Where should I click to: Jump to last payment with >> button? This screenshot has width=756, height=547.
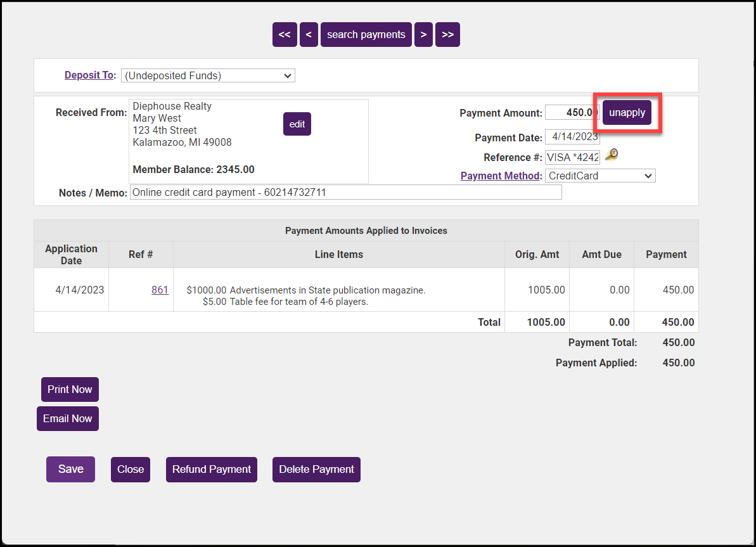tap(447, 35)
